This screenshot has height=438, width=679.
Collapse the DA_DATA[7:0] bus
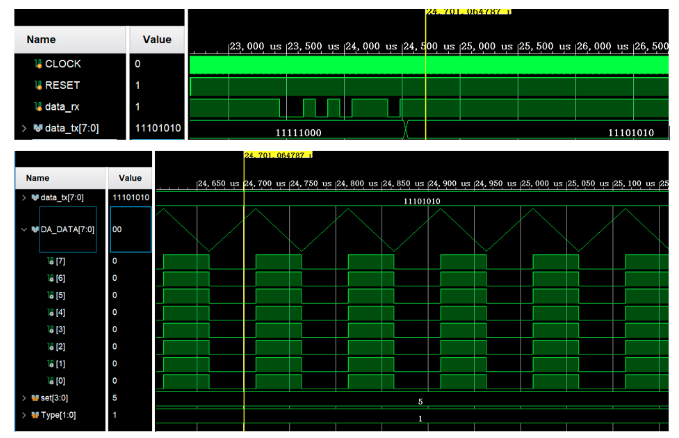(24, 229)
